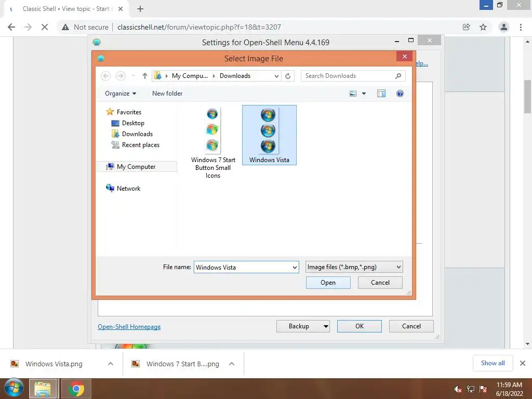Viewport: 532px width, 399px height.
Task: Go up one folder level with the Up arrow
Action: (x=145, y=76)
